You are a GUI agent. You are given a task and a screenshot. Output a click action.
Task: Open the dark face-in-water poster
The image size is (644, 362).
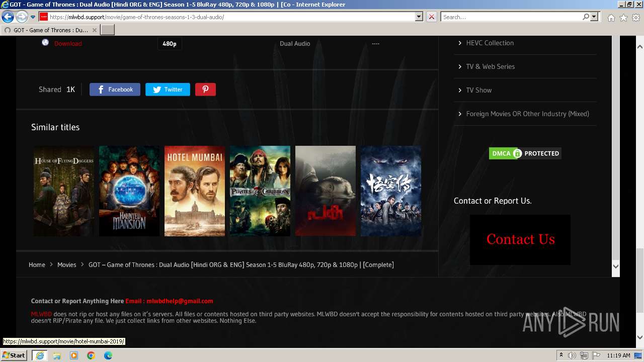click(x=326, y=191)
